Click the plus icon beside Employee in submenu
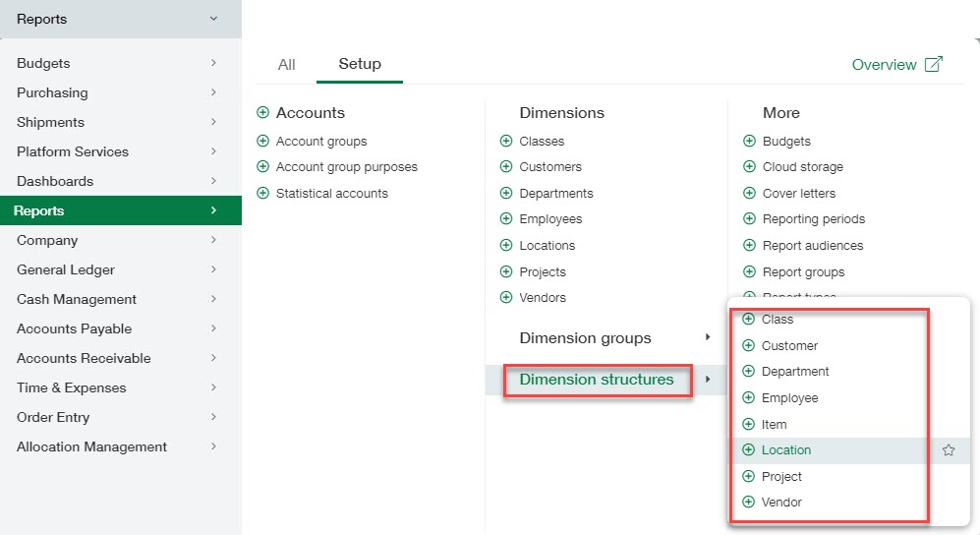Screen dimensions: 980x535 748,398
